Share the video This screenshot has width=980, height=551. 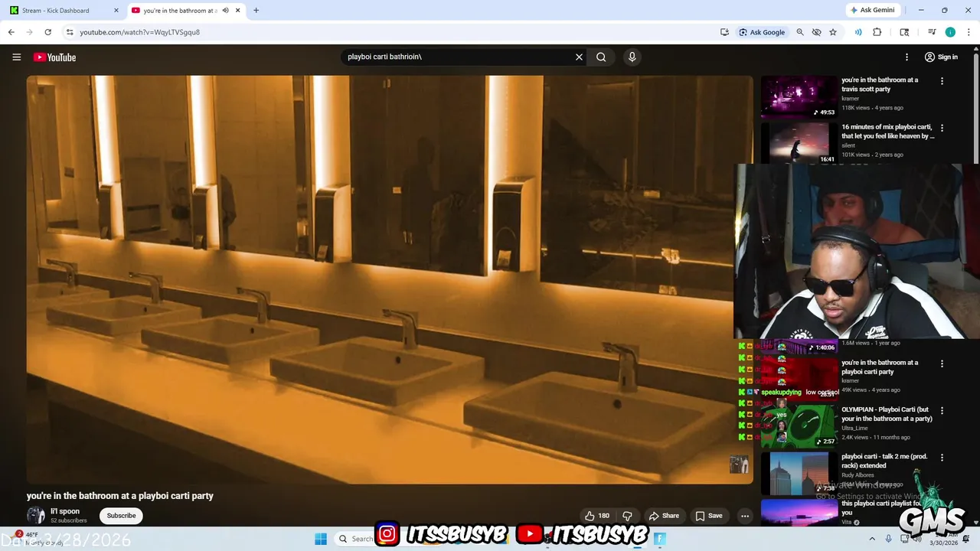pyautogui.click(x=664, y=516)
